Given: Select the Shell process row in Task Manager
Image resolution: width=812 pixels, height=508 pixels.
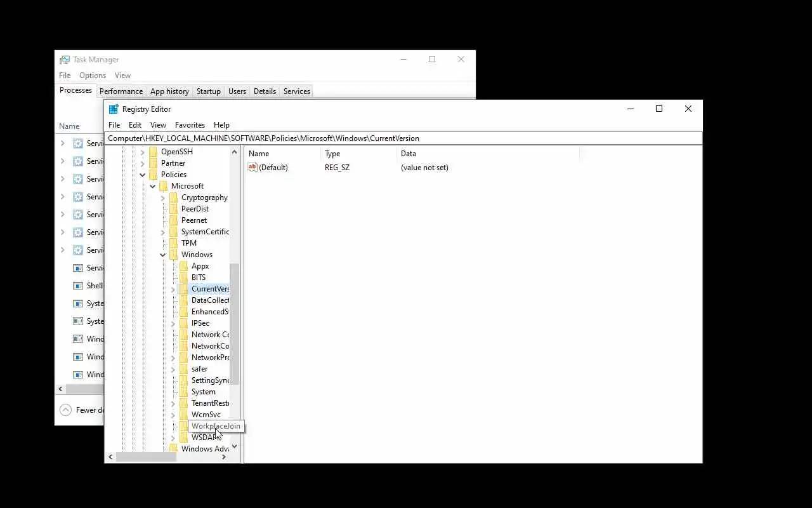Looking at the screenshot, I should coord(79,286).
